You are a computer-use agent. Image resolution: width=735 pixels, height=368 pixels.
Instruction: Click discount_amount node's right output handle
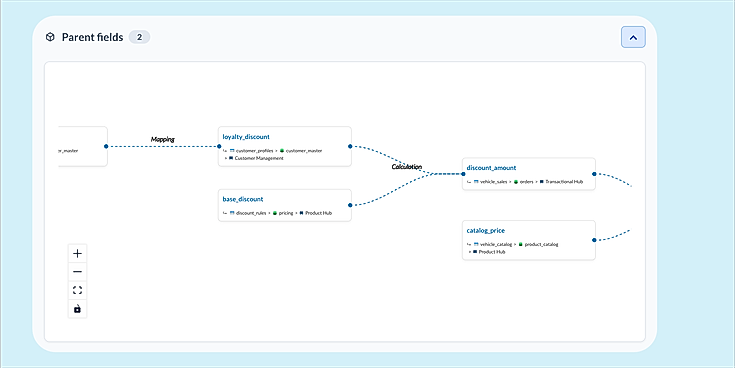pos(594,174)
